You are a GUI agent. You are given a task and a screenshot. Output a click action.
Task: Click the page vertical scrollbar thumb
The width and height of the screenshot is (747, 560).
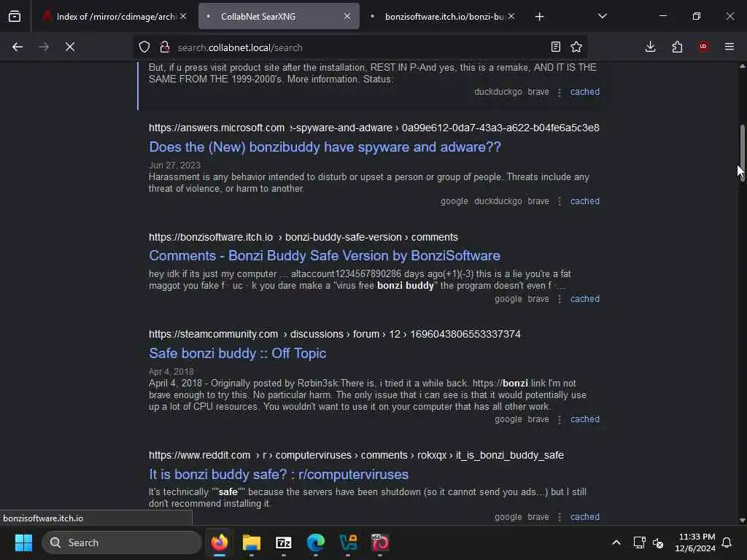pyautogui.click(x=742, y=152)
